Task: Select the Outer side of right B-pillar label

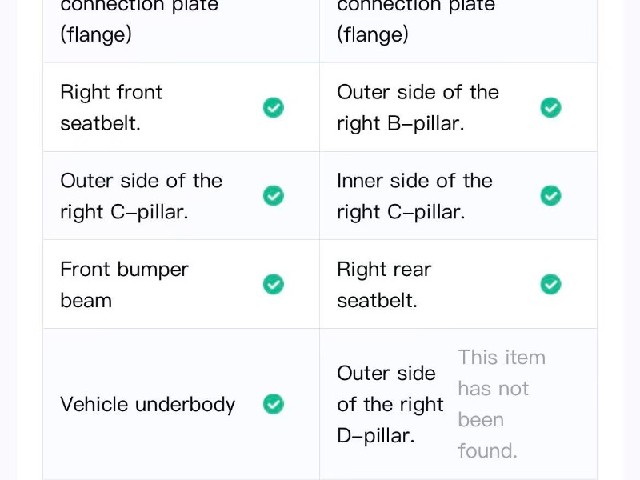Action: (x=418, y=108)
